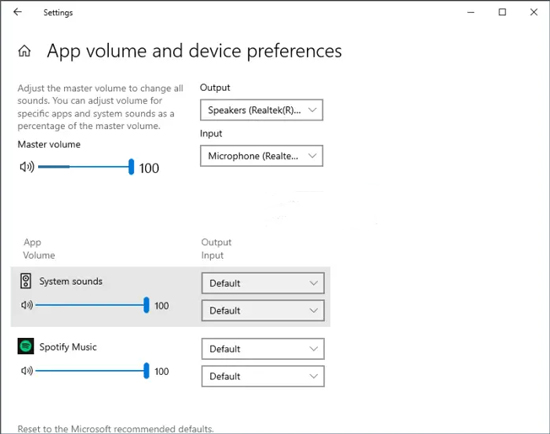Mute System sounds via its speaker icon
Screen dimensions: 550x434
pyautogui.click(x=27, y=305)
